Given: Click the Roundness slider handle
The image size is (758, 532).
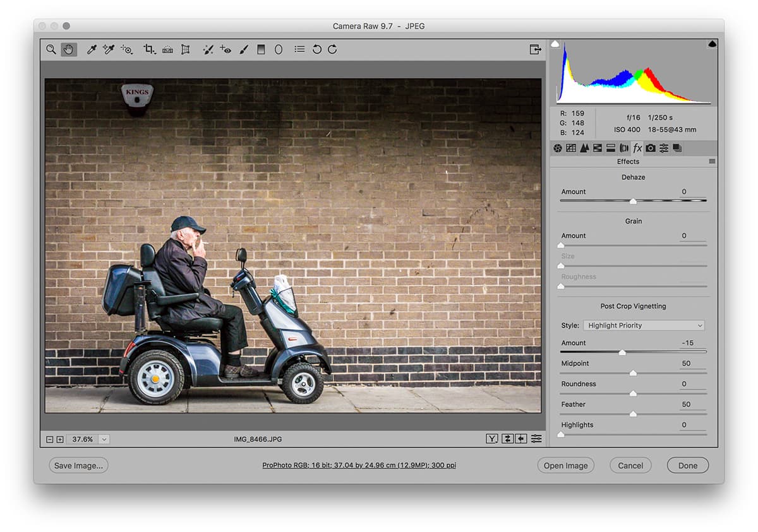Looking at the screenshot, I should click(633, 394).
